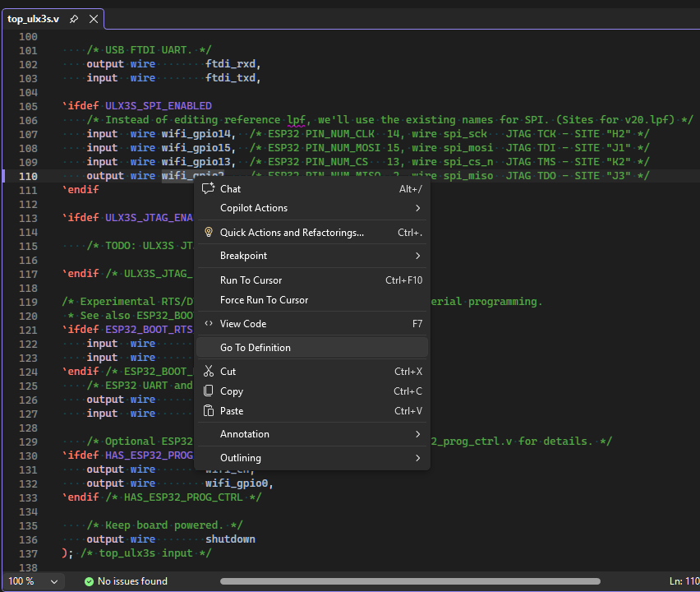Viewport: 700px width, 592px height.
Task: Click the Paste clipboard icon
Action: pyautogui.click(x=209, y=410)
